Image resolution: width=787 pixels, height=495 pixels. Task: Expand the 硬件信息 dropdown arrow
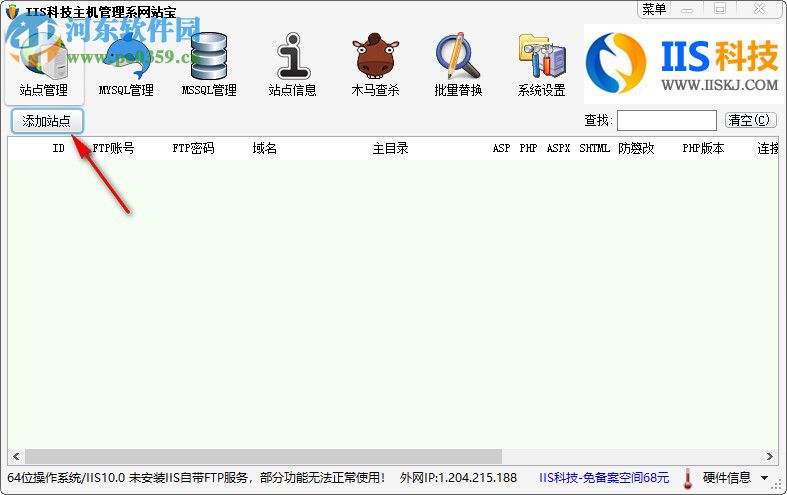click(x=764, y=477)
